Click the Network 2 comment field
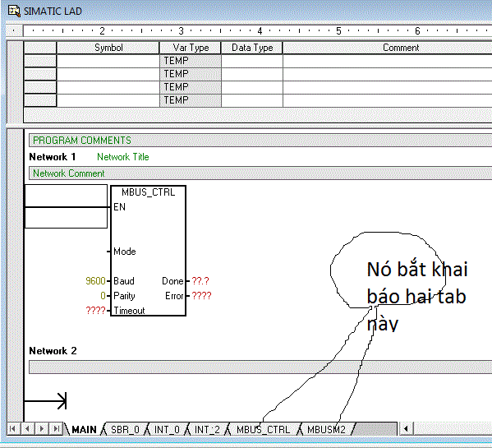 [x=260, y=367]
